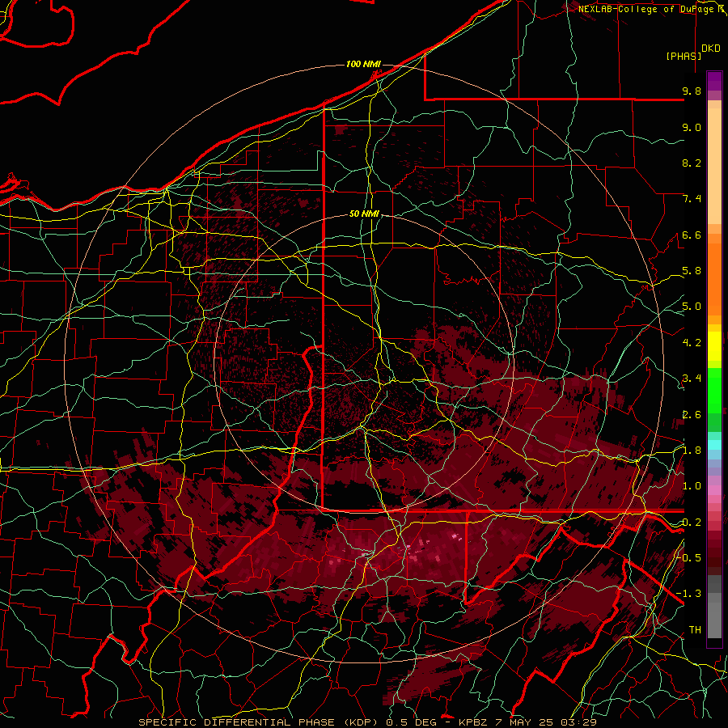
Task: Click the TH threshold label
Action: coord(695,630)
